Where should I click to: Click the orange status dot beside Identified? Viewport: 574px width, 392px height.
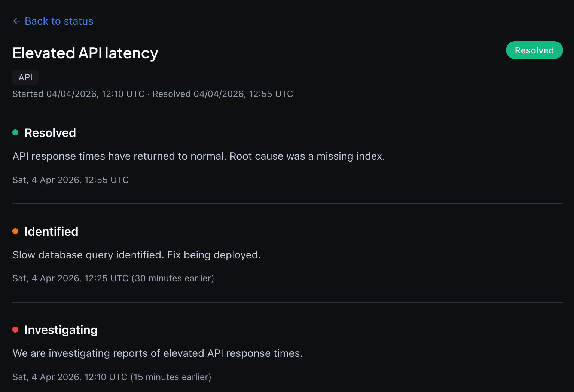point(15,231)
